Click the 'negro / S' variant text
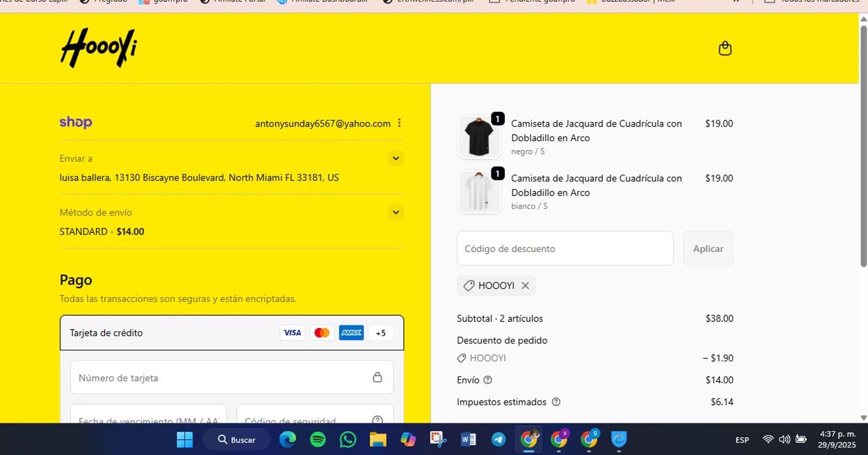 tap(528, 151)
